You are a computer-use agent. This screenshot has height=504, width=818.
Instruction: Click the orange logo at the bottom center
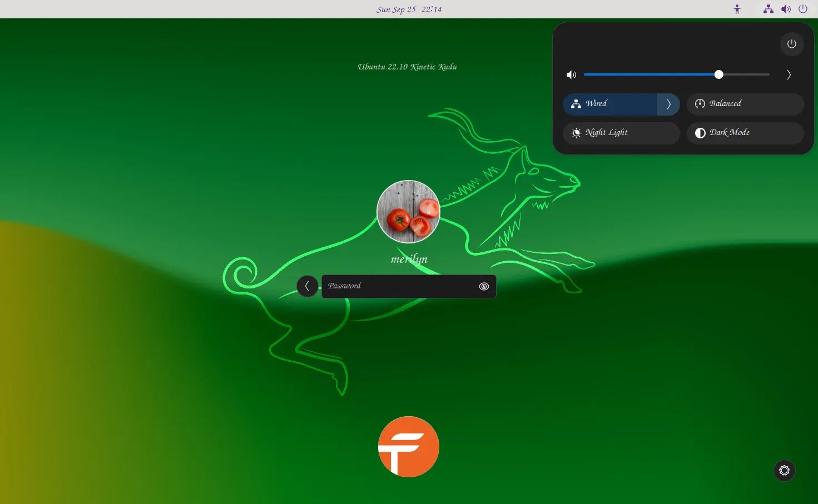(408, 446)
